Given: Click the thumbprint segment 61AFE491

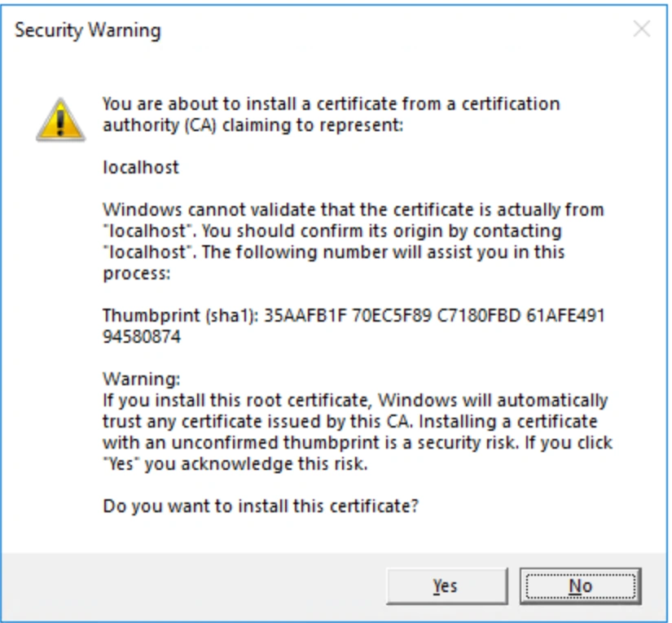Looking at the screenshot, I should tap(565, 316).
